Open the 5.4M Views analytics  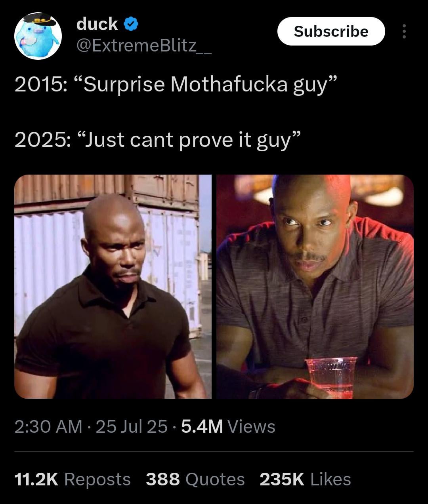pos(228,426)
